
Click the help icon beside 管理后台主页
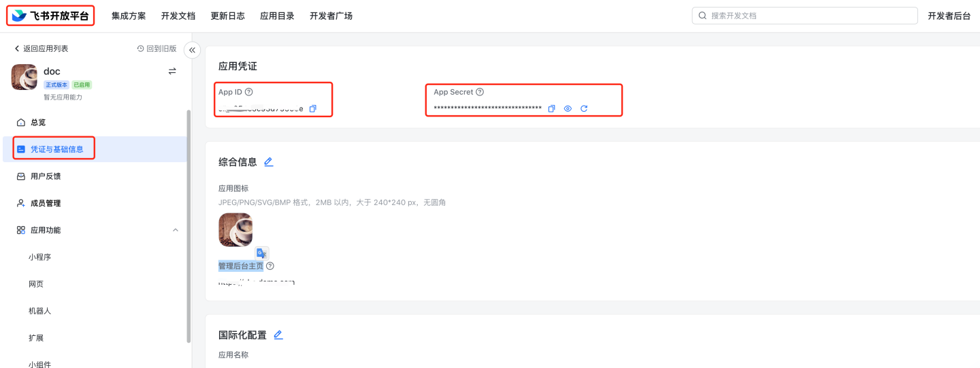pyautogui.click(x=270, y=266)
